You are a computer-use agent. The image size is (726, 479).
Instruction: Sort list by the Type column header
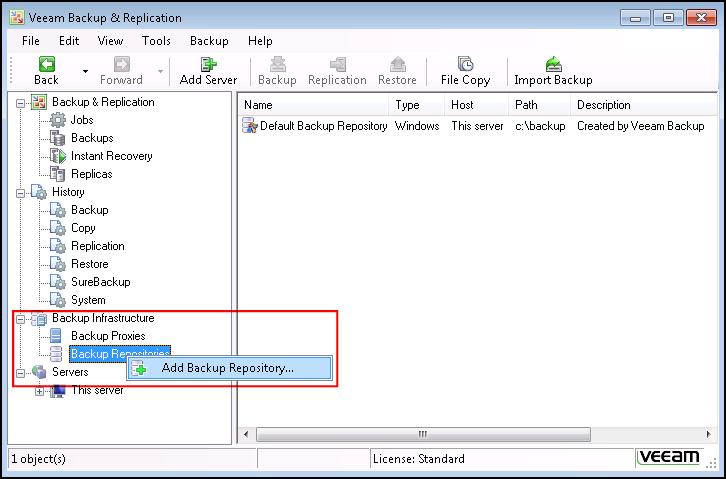417,105
